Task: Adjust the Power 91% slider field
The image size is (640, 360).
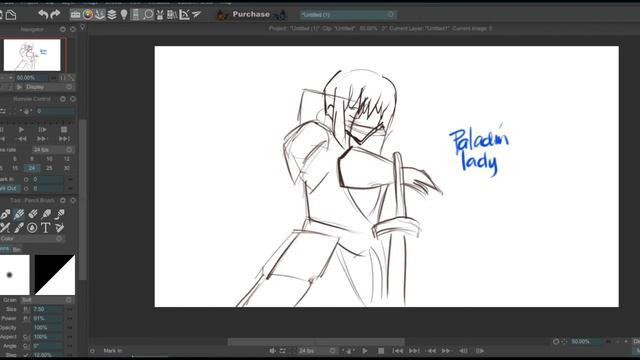Action: pos(48,318)
